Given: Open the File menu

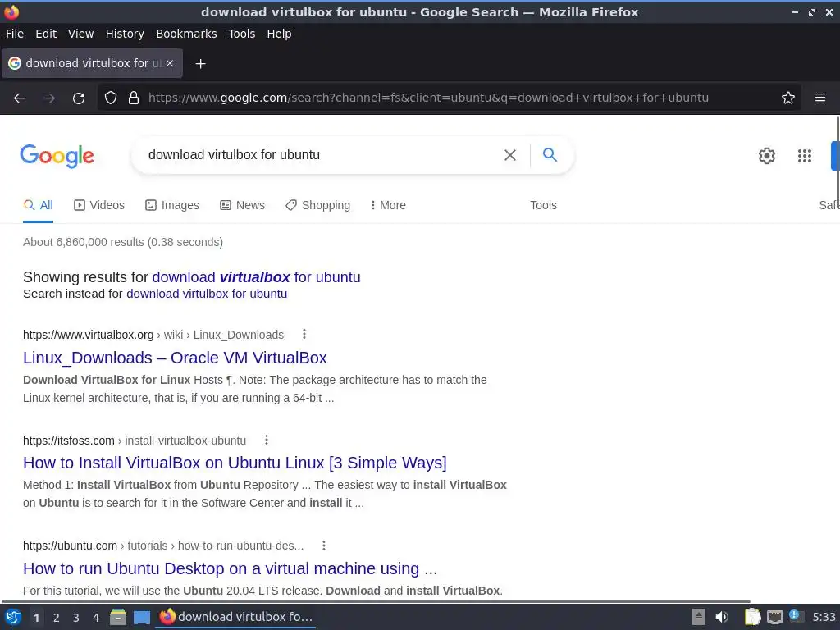Looking at the screenshot, I should coord(15,34).
